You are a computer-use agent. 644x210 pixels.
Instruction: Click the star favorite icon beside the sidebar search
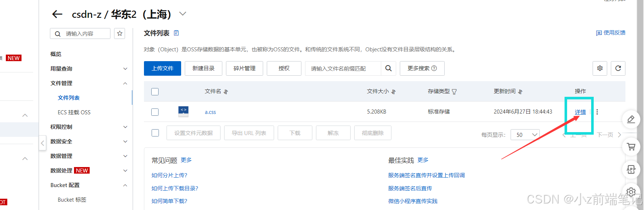(120, 33)
